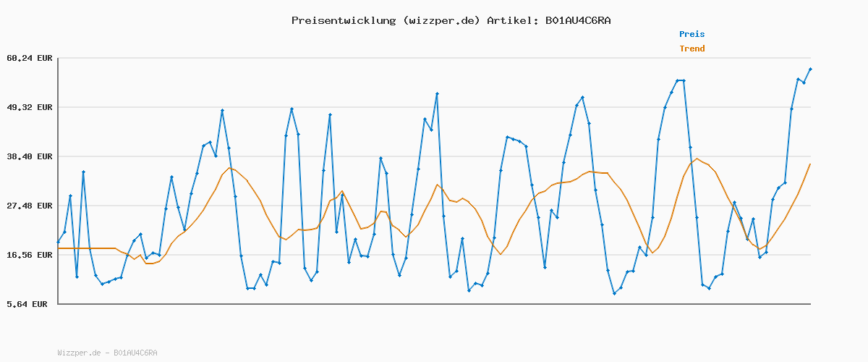This screenshot has height=362, width=868.
Task: Click the 60.24 EUR axis label
Action: point(29,58)
